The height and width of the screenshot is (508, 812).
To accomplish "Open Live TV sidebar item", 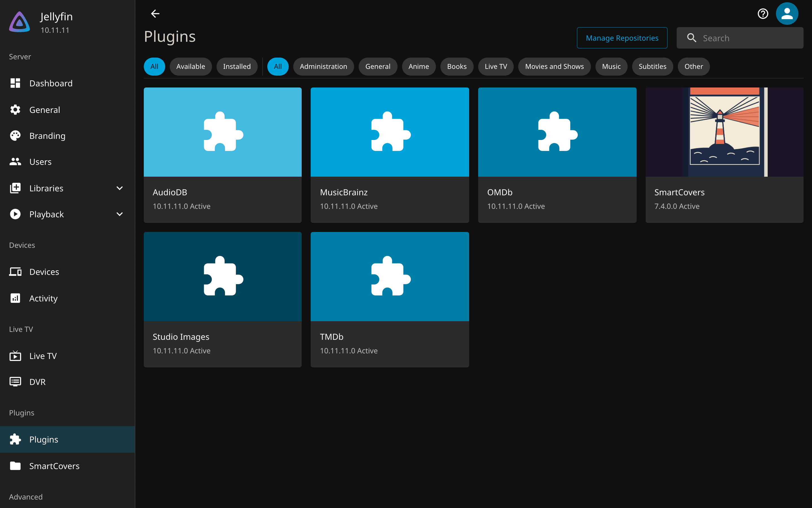I will click(67, 356).
